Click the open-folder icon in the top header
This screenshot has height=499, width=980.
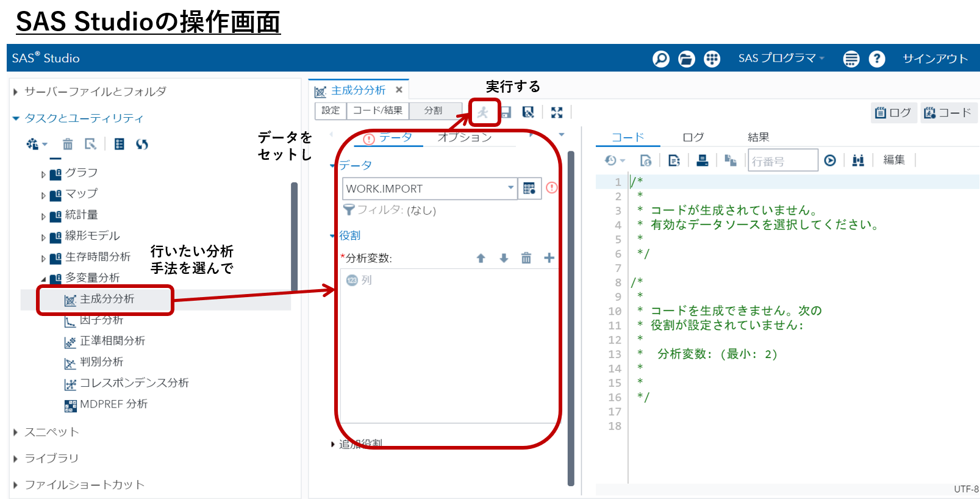(687, 59)
